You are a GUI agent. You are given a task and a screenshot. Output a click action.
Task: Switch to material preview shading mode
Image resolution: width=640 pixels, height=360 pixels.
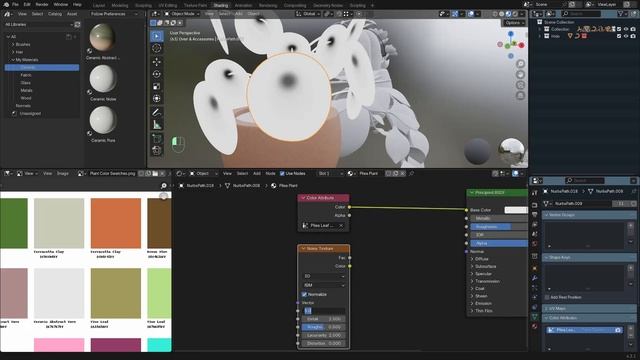(x=508, y=14)
